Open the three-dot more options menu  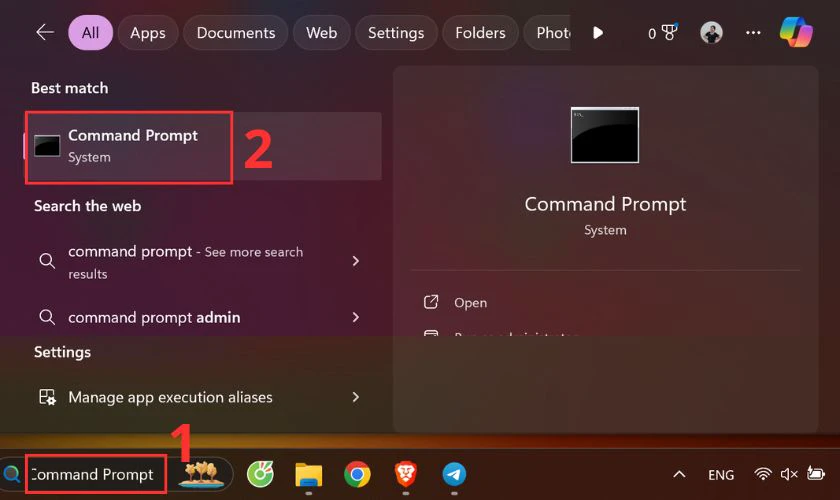(753, 33)
